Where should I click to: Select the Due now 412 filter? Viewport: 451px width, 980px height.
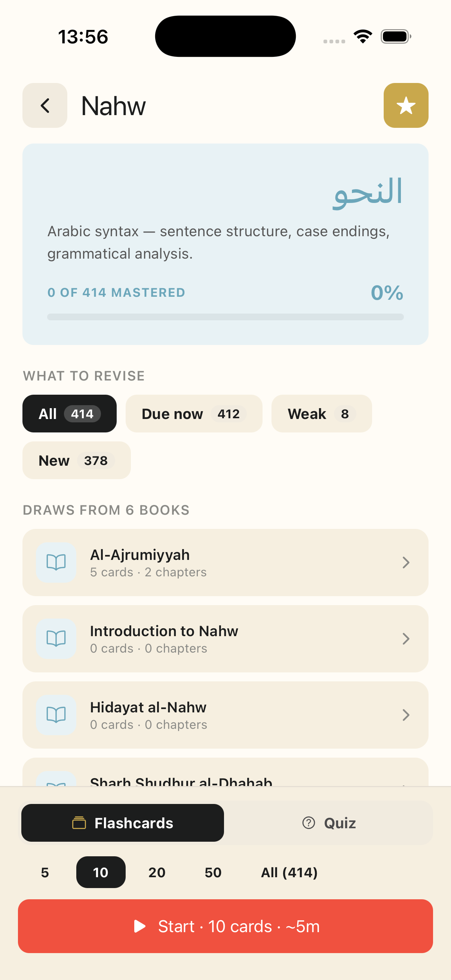194,413
